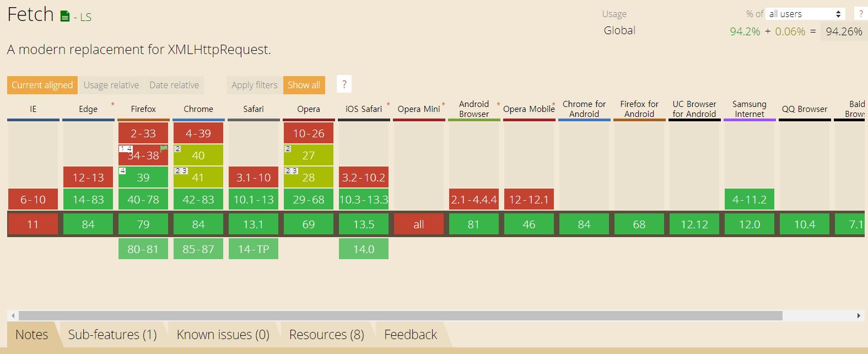The height and width of the screenshot is (354, 868).
Task: Click the scrollbar right arrow
Action: point(859,316)
